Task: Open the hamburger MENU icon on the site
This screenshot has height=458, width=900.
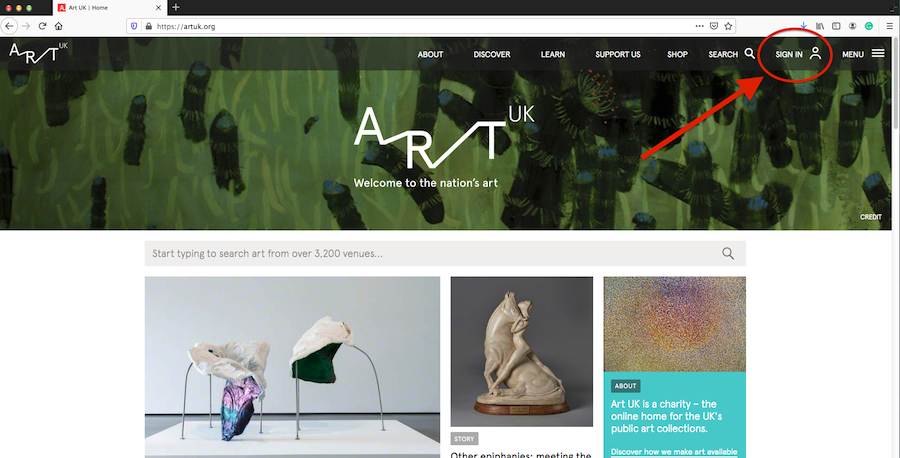Action: (878, 53)
